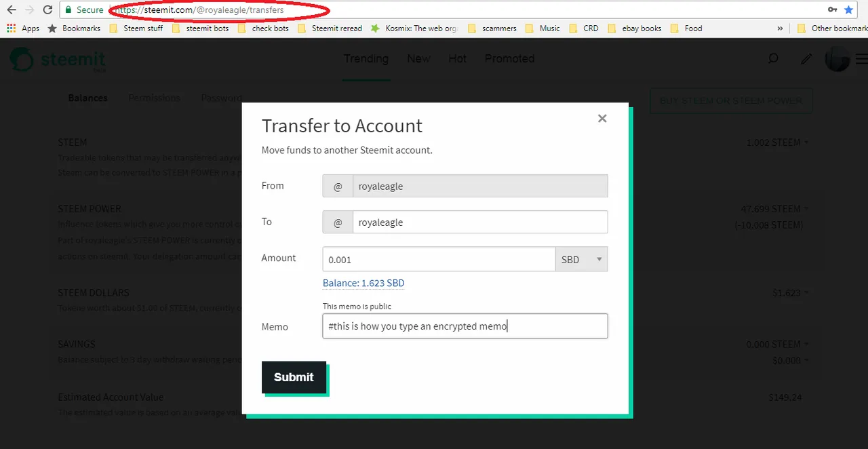Reload the page with the refresh icon
Image resolution: width=868 pixels, height=449 pixels.
point(47,10)
